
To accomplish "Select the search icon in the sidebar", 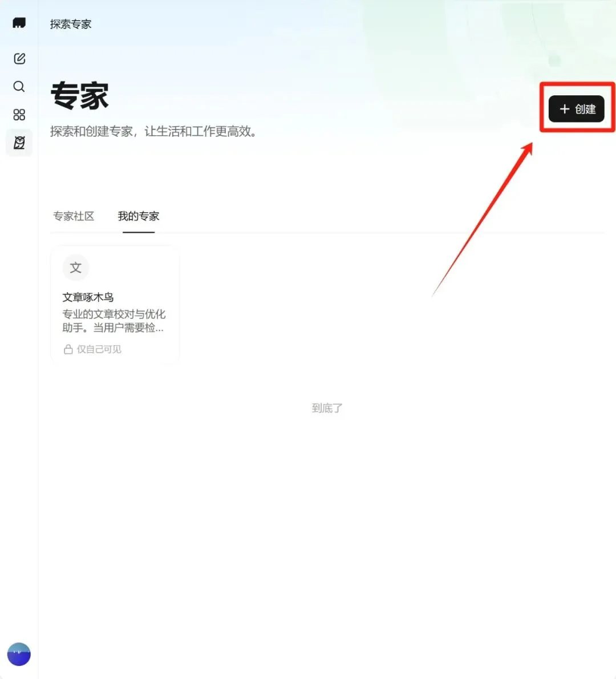I will pos(19,86).
